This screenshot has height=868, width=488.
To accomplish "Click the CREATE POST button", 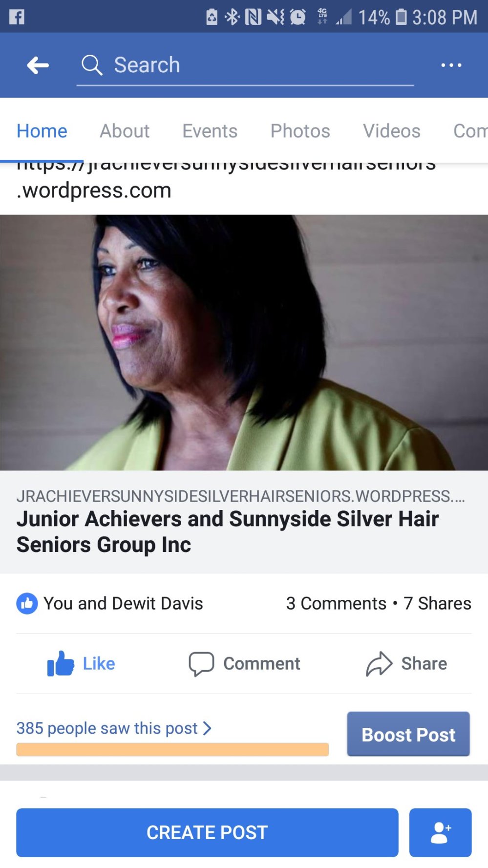I will tap(207, 832).
